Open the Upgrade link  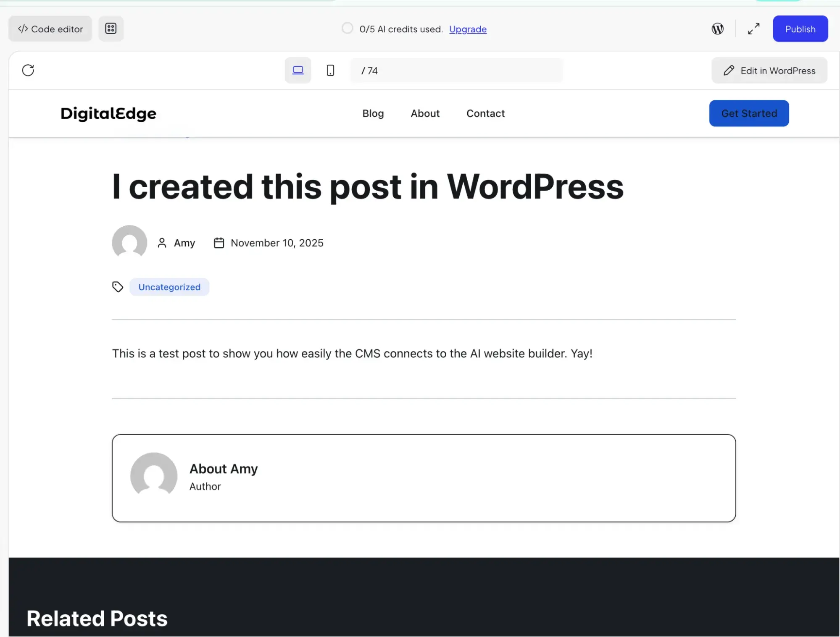pyautogui.click(x=468, y=29)
